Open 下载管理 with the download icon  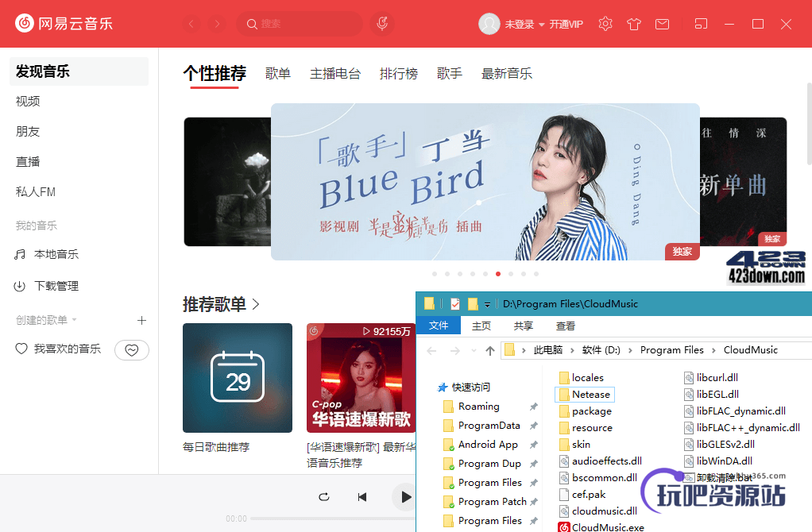pyautogui.click(x=47, y=286)
